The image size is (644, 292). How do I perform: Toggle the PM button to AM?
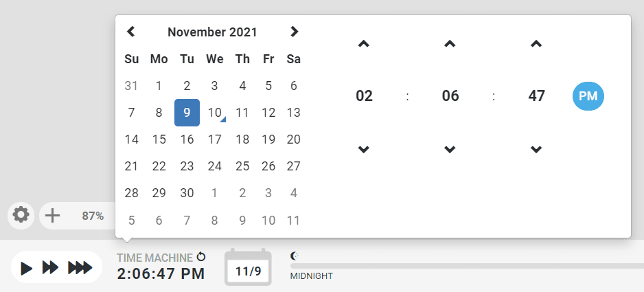(x=588, y=96)
